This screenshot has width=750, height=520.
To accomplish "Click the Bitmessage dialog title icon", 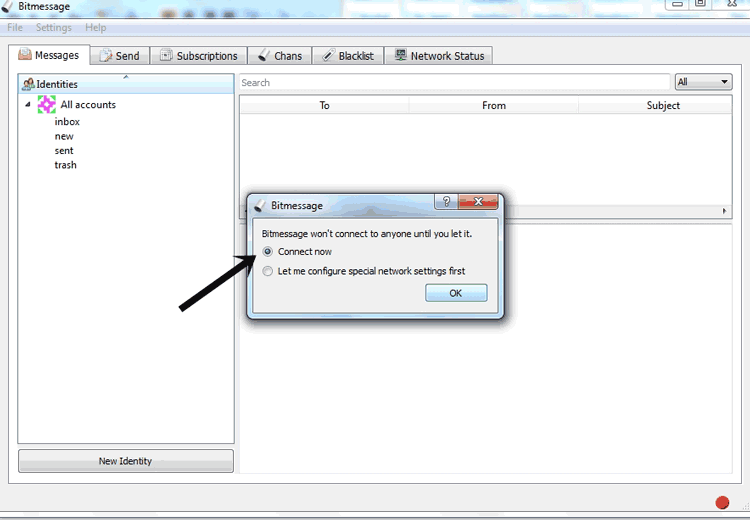I will click(260, 205).
